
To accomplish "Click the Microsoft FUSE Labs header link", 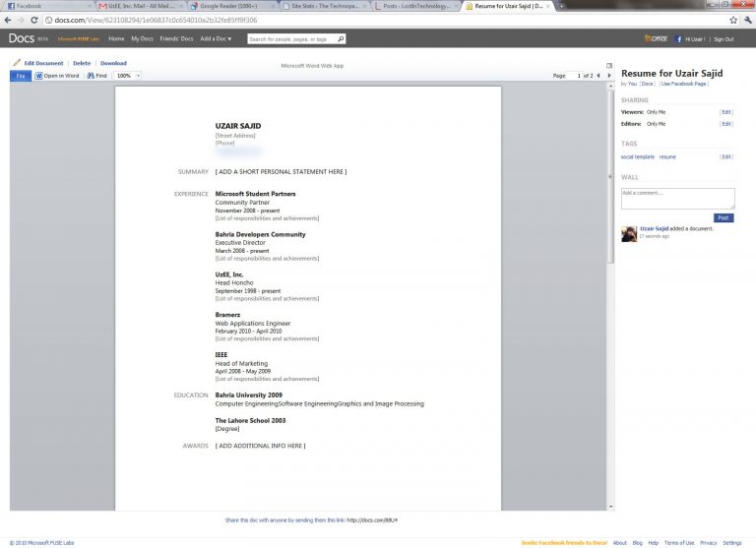I will [78, 39].
